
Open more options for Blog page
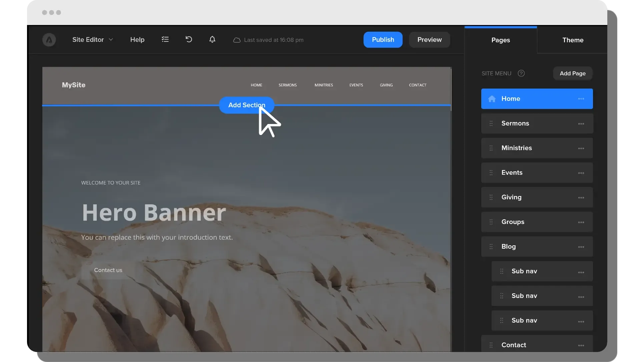click(581, 247)
